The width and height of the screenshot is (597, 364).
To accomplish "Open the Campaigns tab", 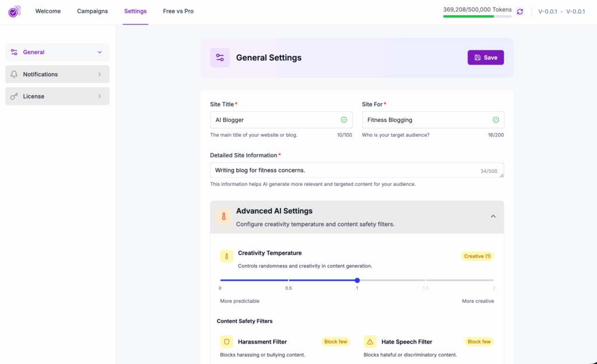I will [93, 11].
